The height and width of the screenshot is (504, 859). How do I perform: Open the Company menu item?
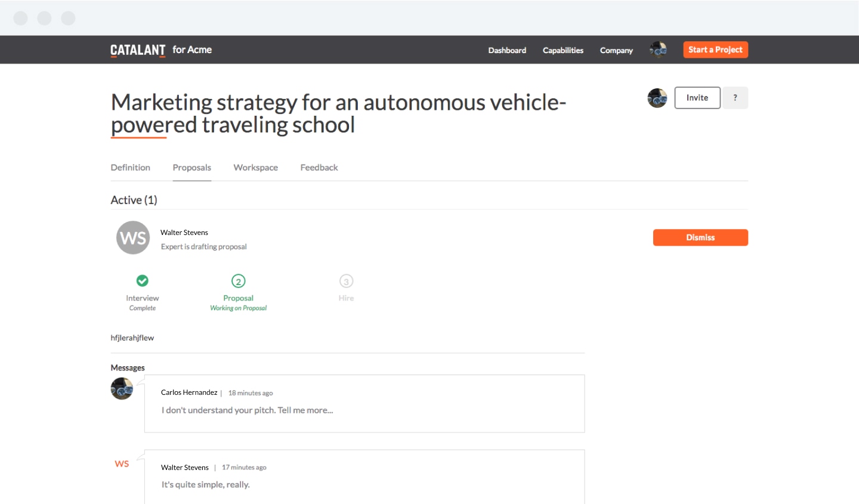[x=616, y=50]
